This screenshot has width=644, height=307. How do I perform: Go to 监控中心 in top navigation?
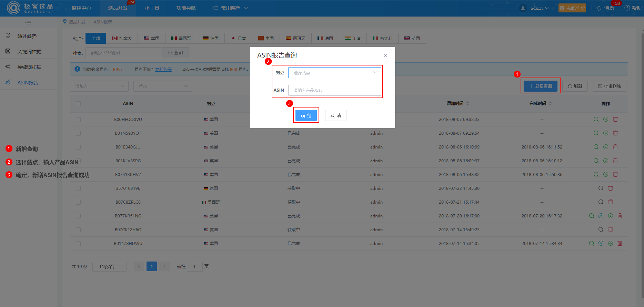81,8
